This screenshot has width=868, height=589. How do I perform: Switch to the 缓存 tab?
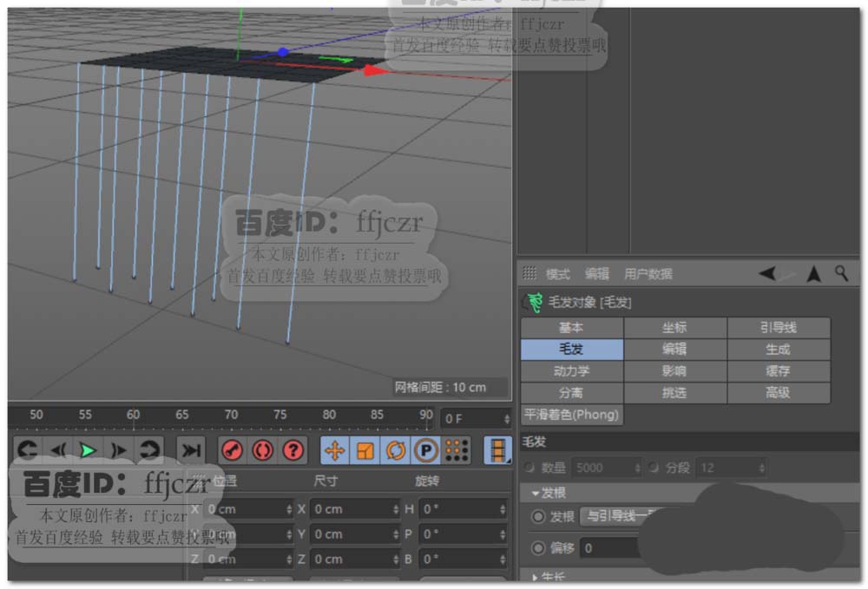click(779, 370)
